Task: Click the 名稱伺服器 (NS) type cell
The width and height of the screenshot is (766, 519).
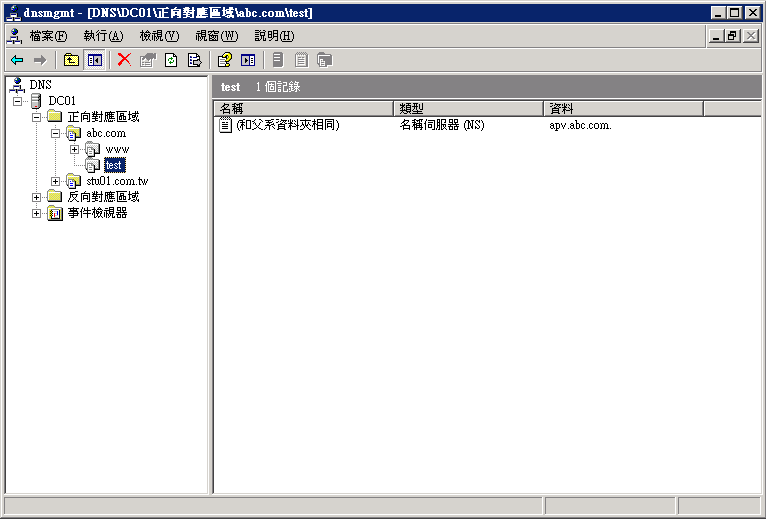Action: 442,125
